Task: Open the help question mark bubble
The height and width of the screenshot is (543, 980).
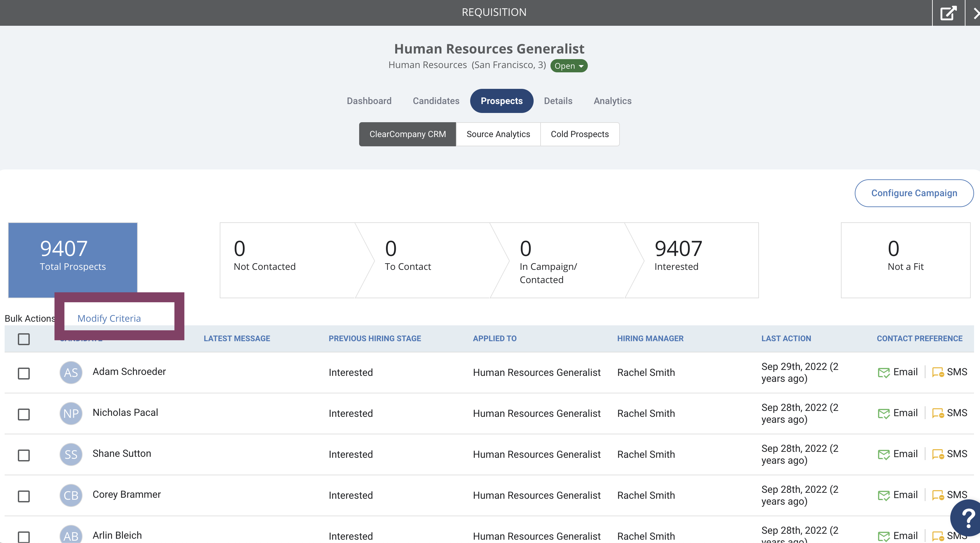Action: 967,518
